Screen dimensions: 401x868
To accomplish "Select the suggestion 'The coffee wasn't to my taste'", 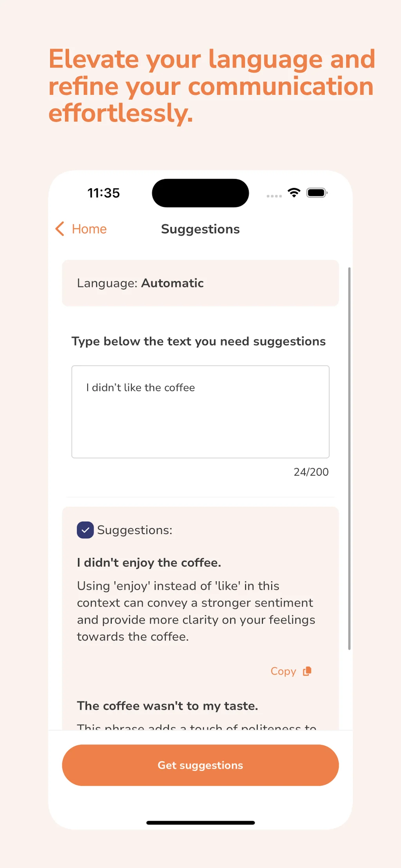I will click(x=167, y=705).
